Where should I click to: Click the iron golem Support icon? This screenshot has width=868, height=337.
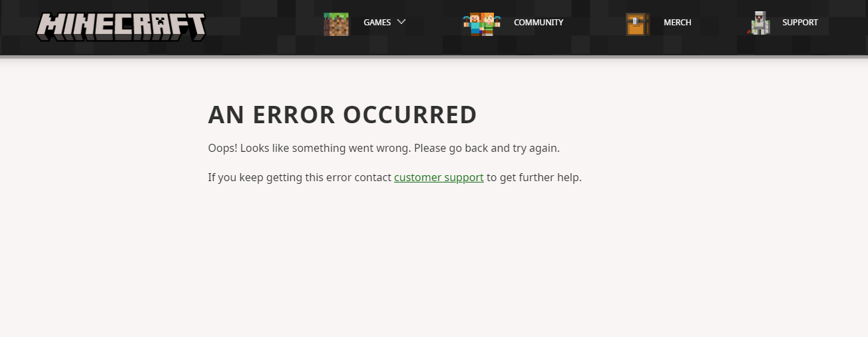click(759, 23)
